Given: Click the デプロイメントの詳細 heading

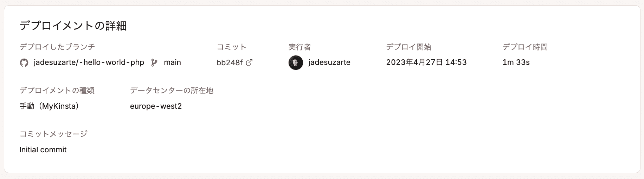Looking at the screenshot, I should point(73,26).
